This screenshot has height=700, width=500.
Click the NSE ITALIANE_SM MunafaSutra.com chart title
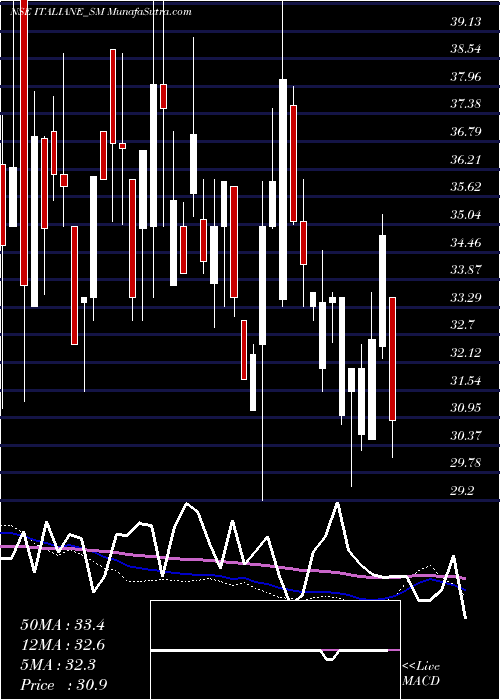(101, 12)
